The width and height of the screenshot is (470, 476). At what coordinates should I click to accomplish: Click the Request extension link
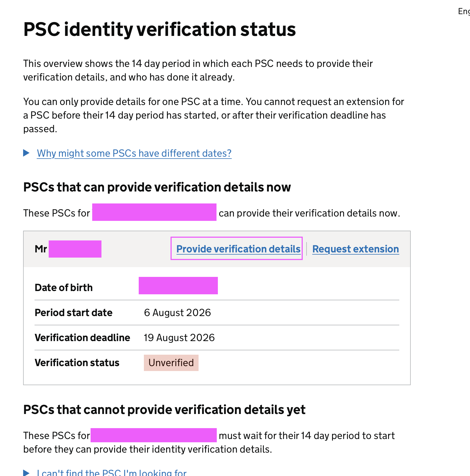tap(356, 249)
